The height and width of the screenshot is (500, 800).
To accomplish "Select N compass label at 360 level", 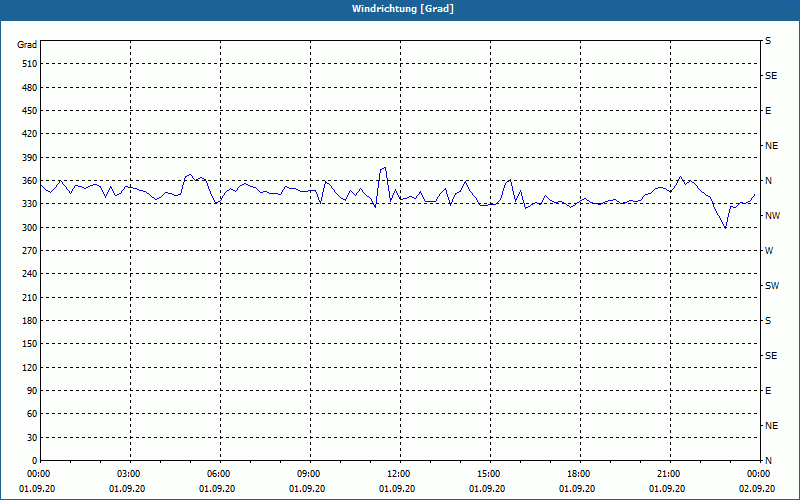I will [768, 181].
